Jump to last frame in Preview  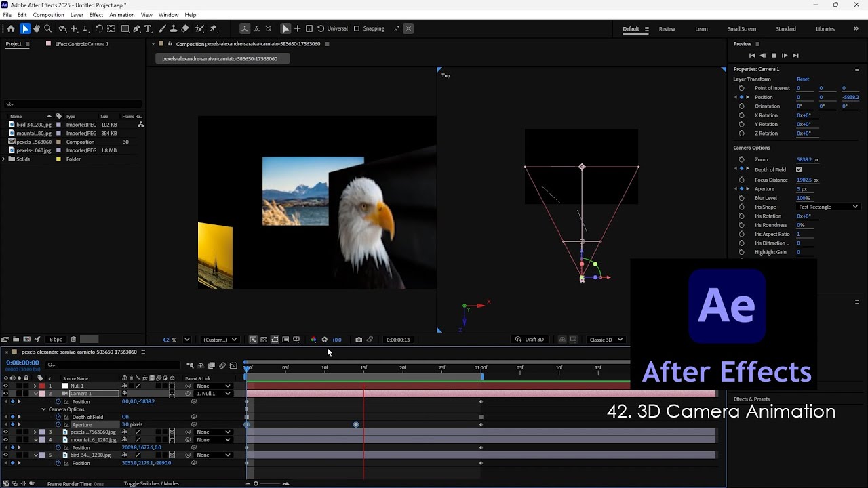[x=796, y=56]
